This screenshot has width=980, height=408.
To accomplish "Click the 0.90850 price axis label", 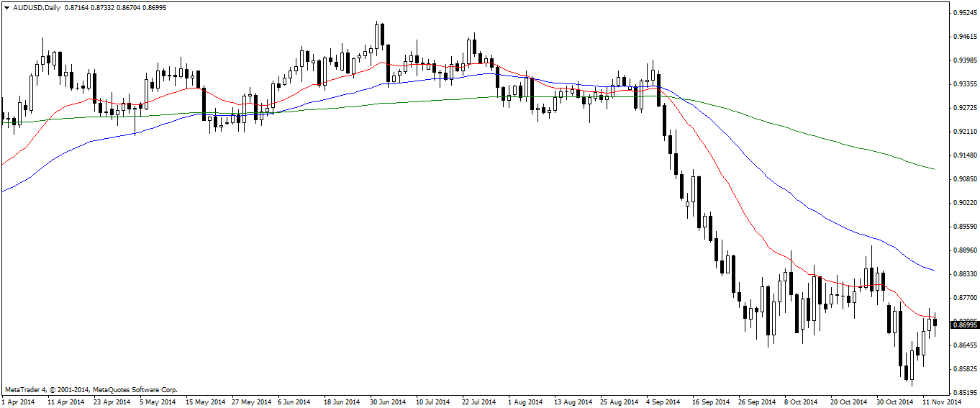I will 963,179.
